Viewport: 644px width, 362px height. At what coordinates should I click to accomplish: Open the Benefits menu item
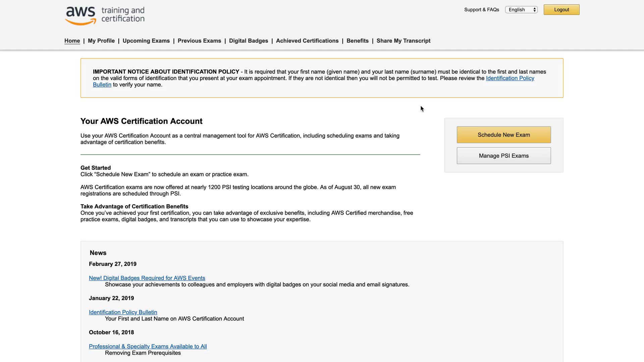[x=357, y=41]
